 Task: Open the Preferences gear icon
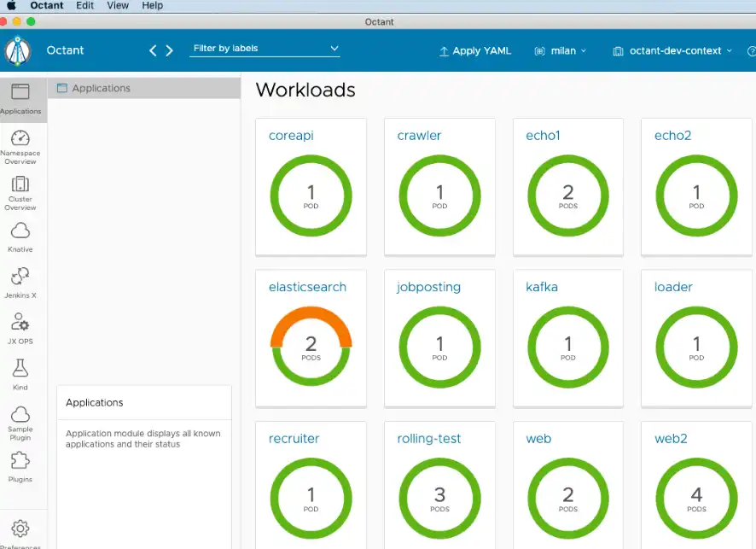(20, 529)
